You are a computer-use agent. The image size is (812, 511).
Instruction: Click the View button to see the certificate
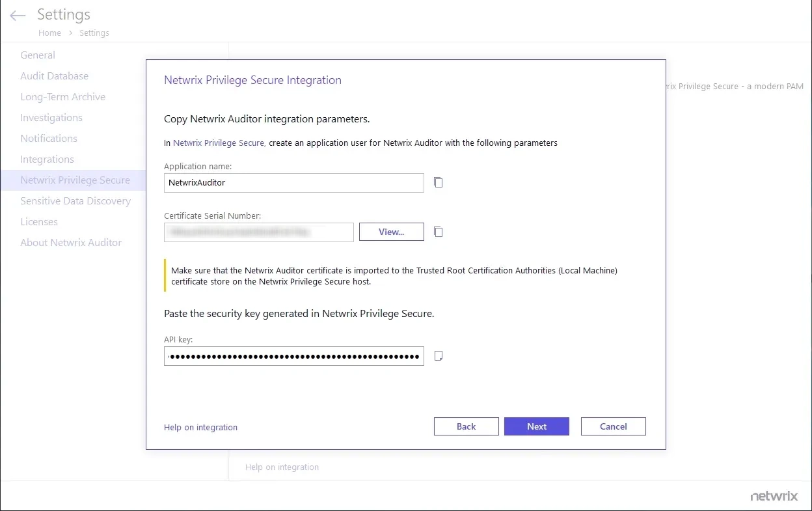click(x=391, y=232)
